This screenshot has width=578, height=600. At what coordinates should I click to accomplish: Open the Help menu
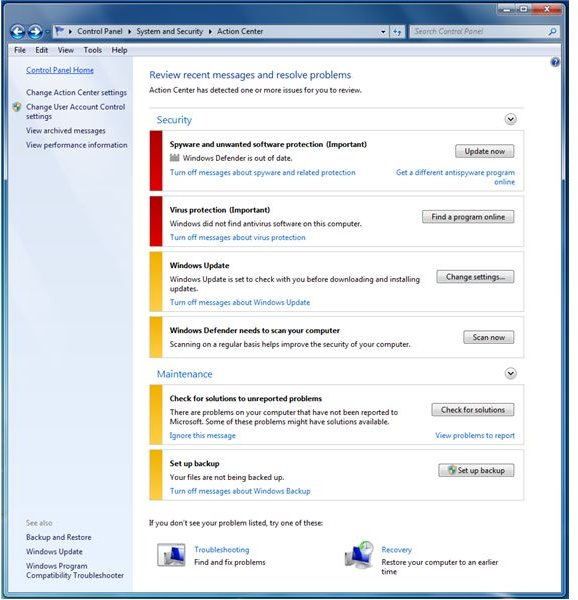point(119,50)
